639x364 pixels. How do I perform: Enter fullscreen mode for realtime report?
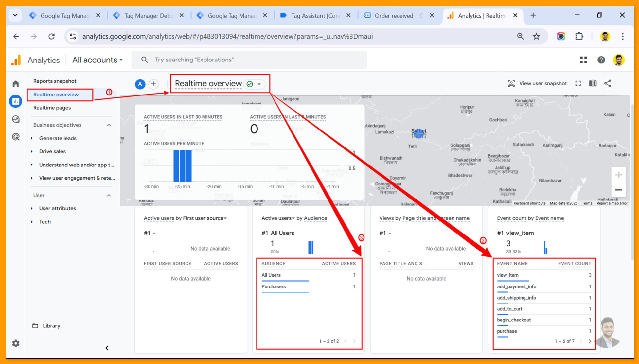pos(578,84)
